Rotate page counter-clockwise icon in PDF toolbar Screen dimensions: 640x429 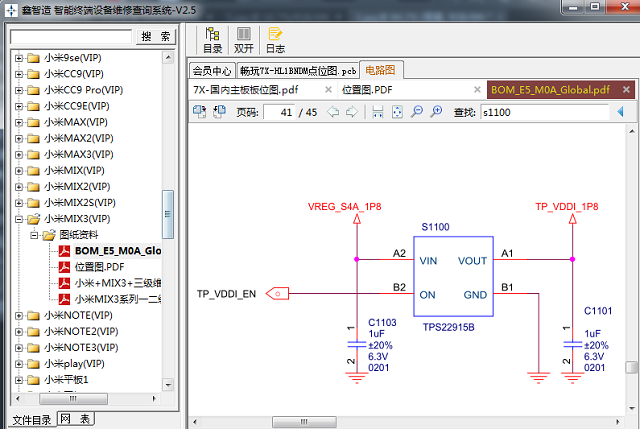220,111
